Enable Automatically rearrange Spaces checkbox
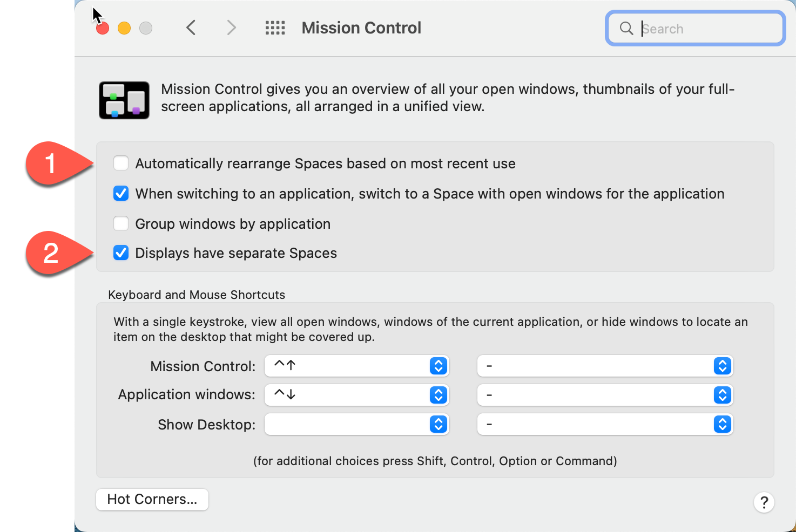This screenshot has width=796, height=532. click(121, 163)
